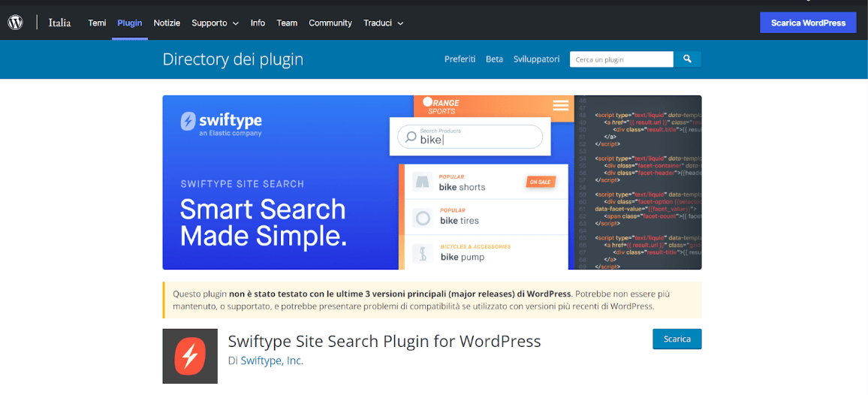
Task: Click the bike shorts product icon
Action: point(423,182)
